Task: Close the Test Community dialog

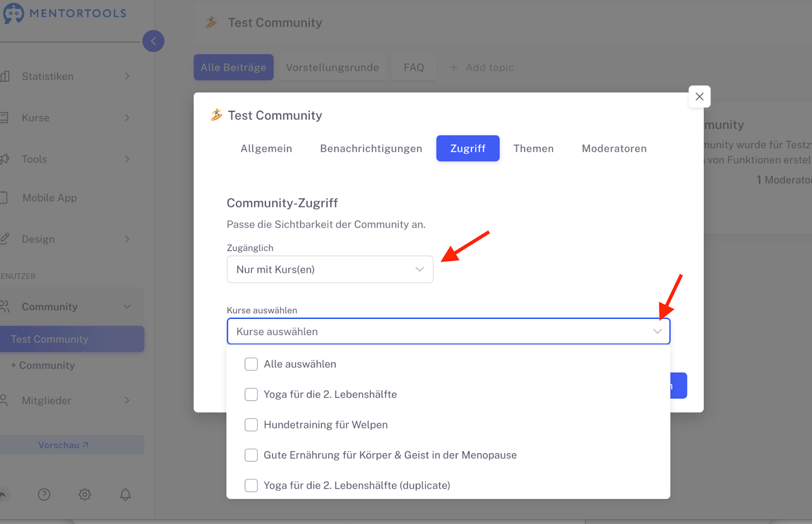Action: (699, 96)
